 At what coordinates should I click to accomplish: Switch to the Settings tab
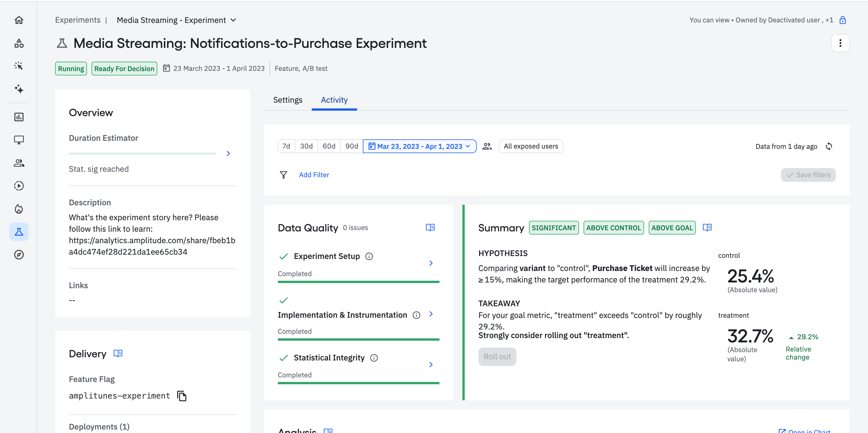tap(287, 100)
